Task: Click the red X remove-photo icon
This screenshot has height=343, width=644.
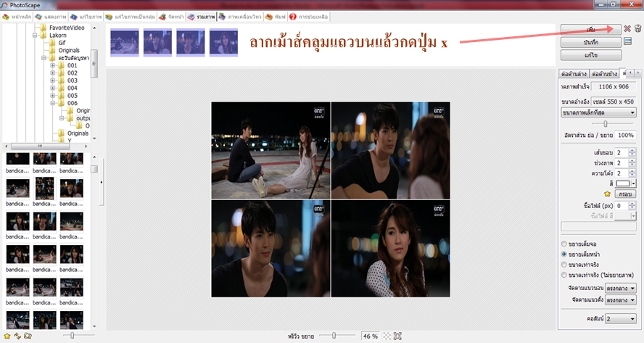Action: coord(627,29)
